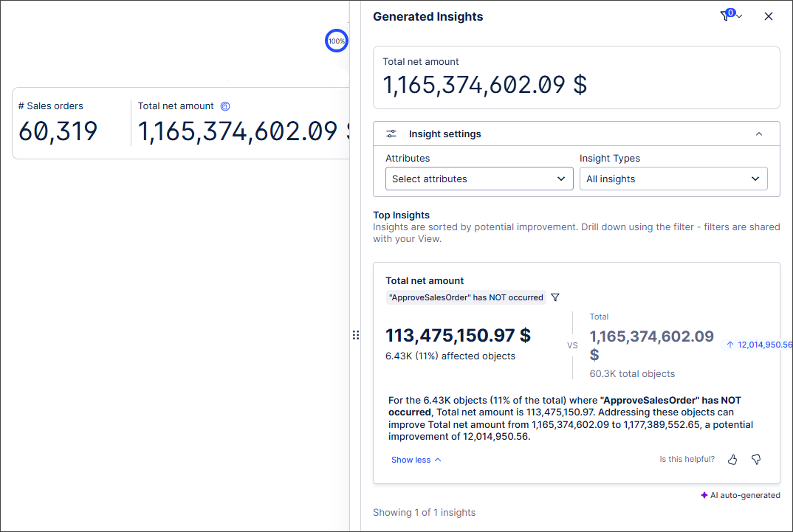Open the Select attributes dropdown
This screenshot has height=532, width=793.
point(479,179)
